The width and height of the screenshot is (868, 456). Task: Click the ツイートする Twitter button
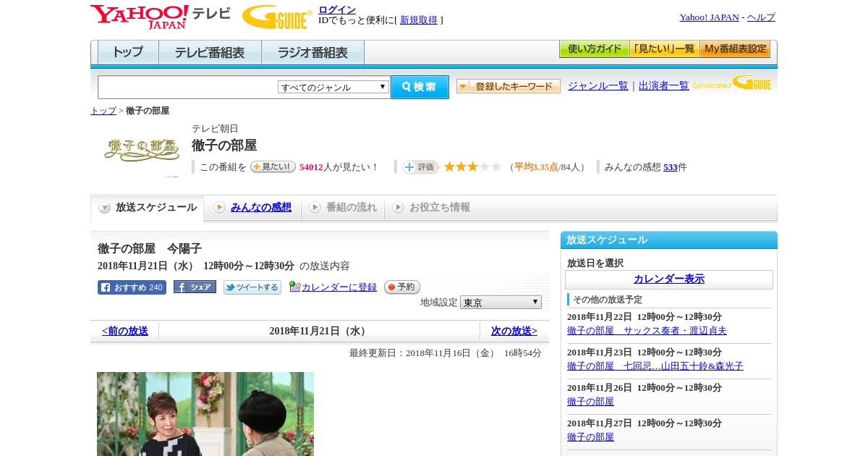coord(252,287)
